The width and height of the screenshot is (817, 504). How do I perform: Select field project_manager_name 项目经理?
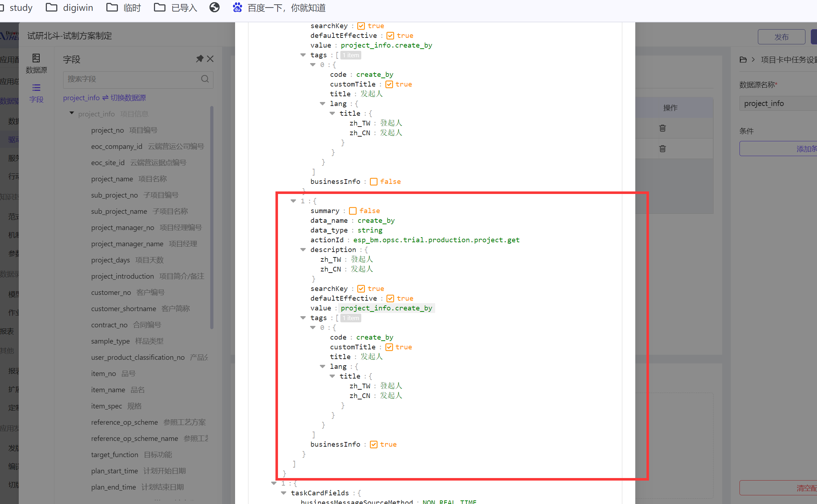tap(144, 244)
